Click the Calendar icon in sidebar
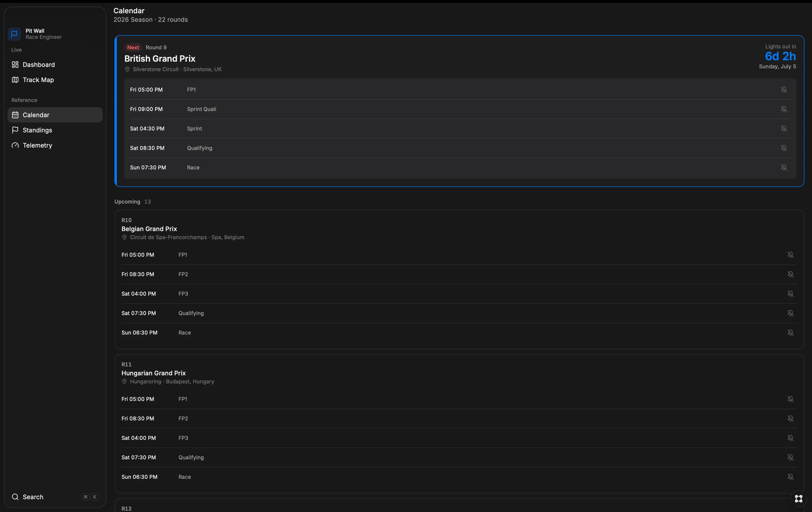 (15, 115)
